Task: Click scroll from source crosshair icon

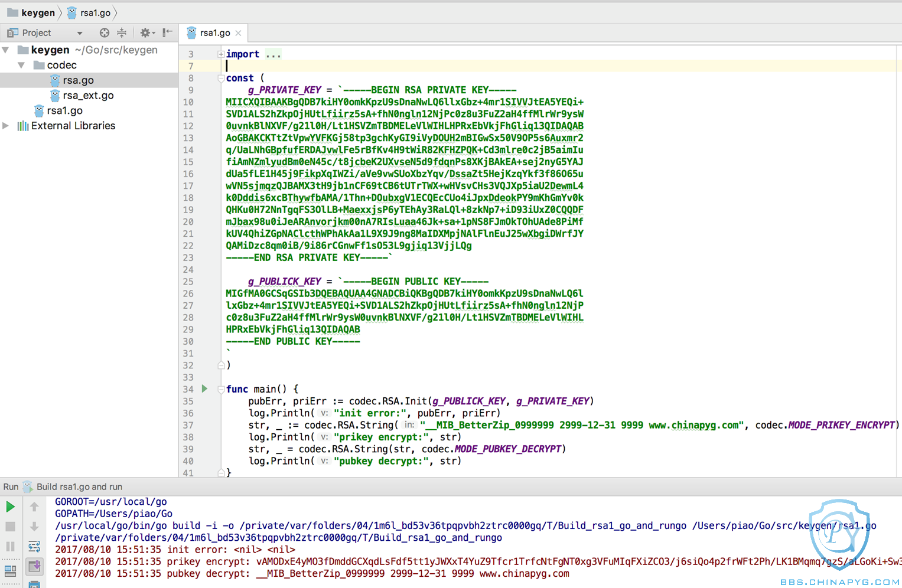Action: pos(104,33)
